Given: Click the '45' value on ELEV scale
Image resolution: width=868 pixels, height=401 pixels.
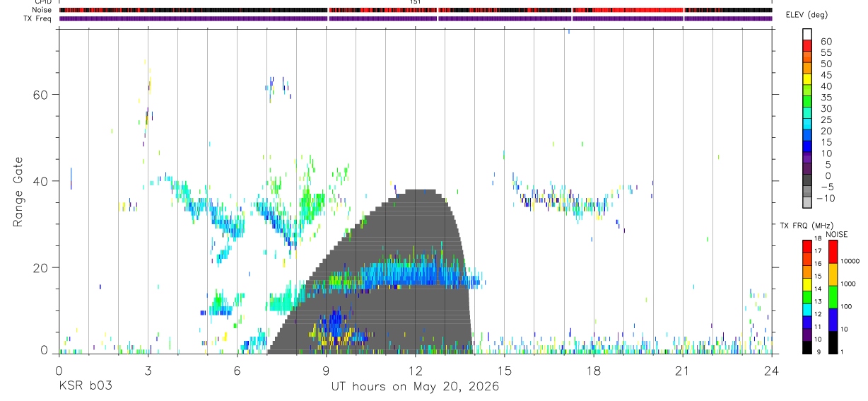Looking at the screenshot, I should tap(826, 74).
